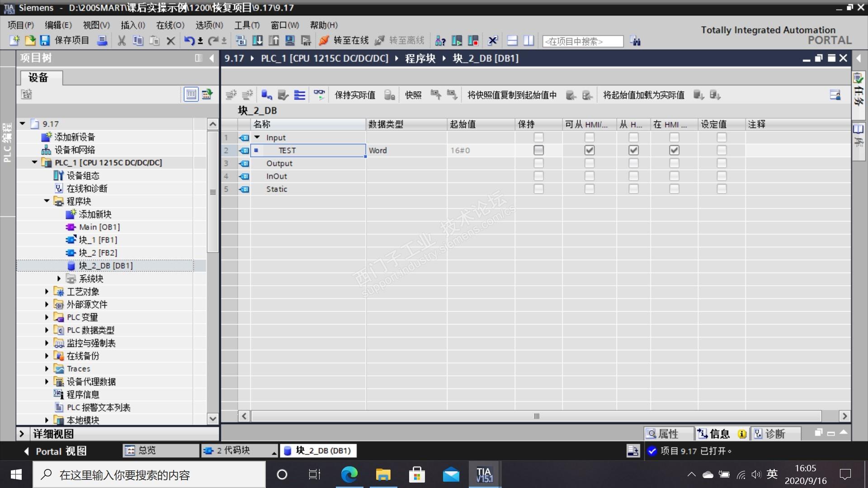Click the undo arrow icon
The image size is (868, 488).
(x=189, y=41)
